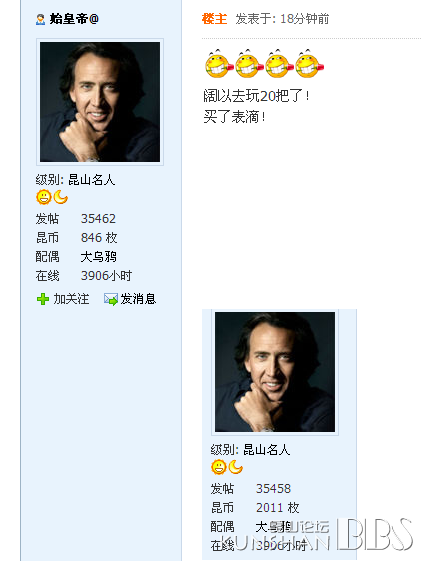421x561 pixels.
Task: Click the green plus follow icon
Action: (x=43, y=299)
